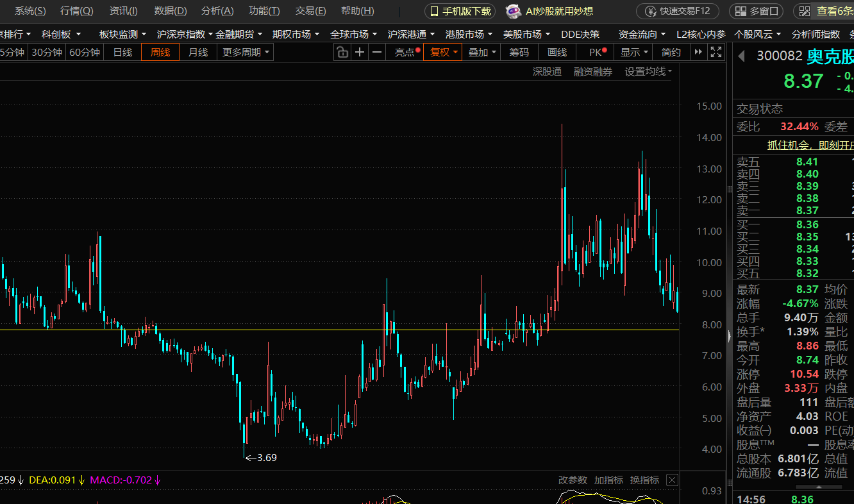Toggle fullscreen chart icon
The width and height of the screenshot is (854, 504).
coord(716,53)
